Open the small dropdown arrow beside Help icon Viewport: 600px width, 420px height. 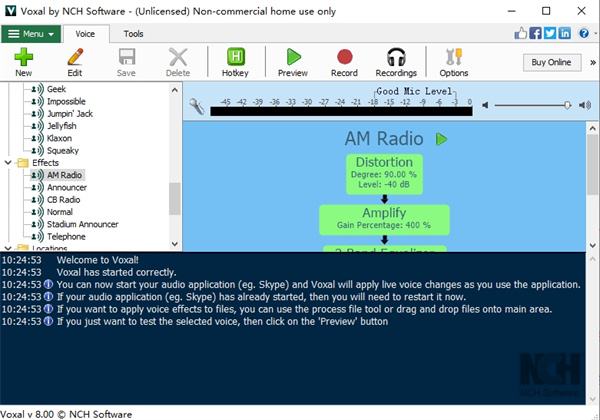[595, 33]
